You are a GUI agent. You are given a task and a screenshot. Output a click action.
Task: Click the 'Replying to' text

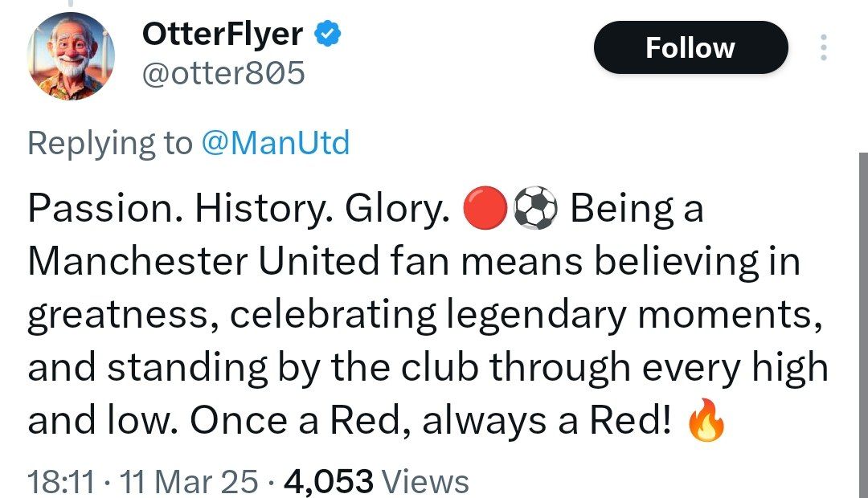110,143
